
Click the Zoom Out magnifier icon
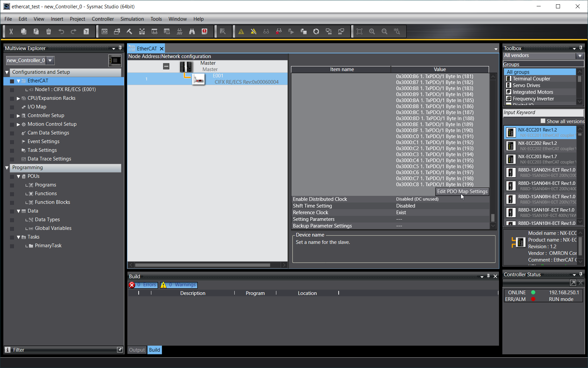point(384,31)
